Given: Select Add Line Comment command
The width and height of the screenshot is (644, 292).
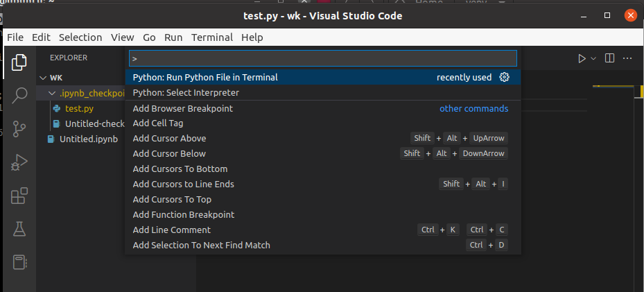Looking at the screenshot, I should [x=171, y=230].
